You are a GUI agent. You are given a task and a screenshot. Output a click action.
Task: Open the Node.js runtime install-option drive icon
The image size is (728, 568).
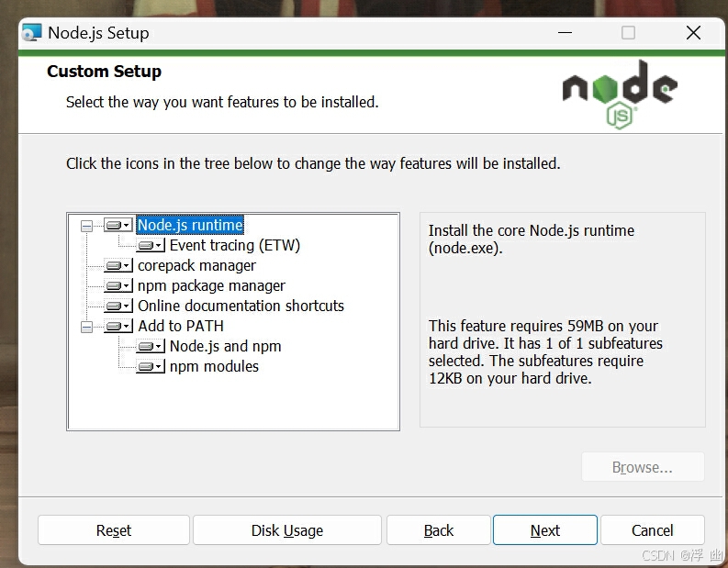click(x=118, y=225)
